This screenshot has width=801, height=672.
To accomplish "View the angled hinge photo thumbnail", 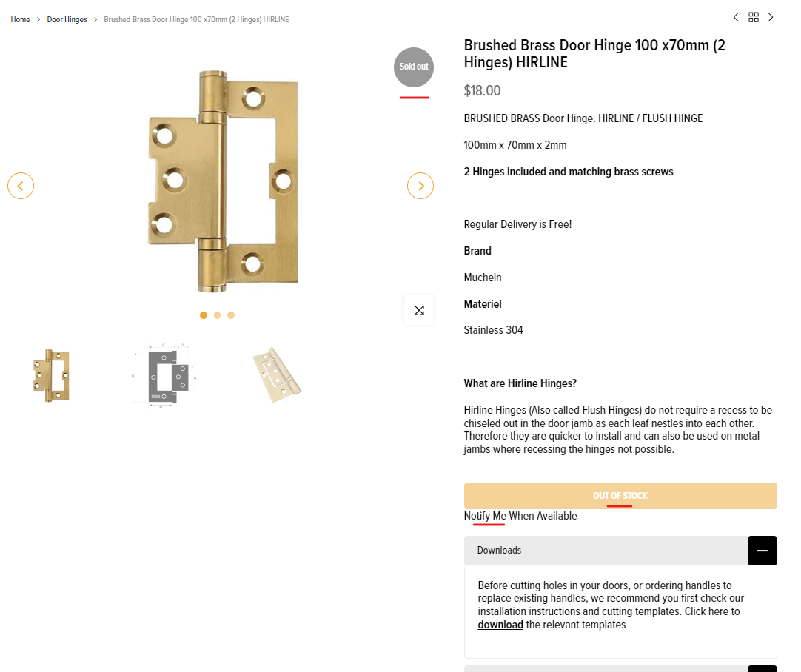I will (276, 374).
